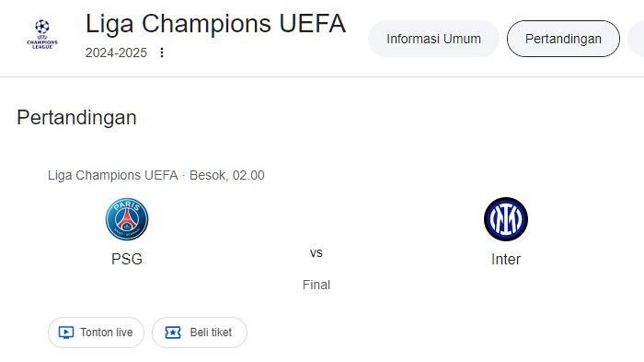The width and height of the screenshot is (644, 362).
Task: Open the three-dot options menu beside 2024-2025
Action: tap(162, 53)
